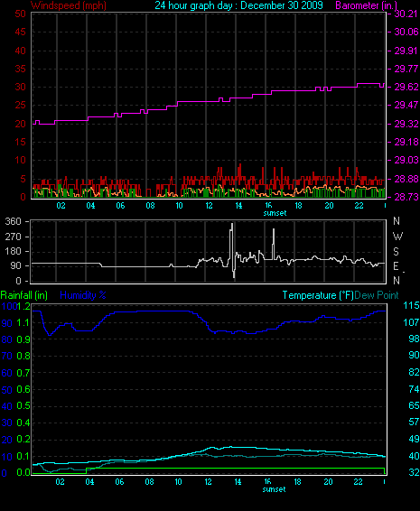Click the "Dew Point" legend title
The image size is (420, 511).
pos(377,295)
